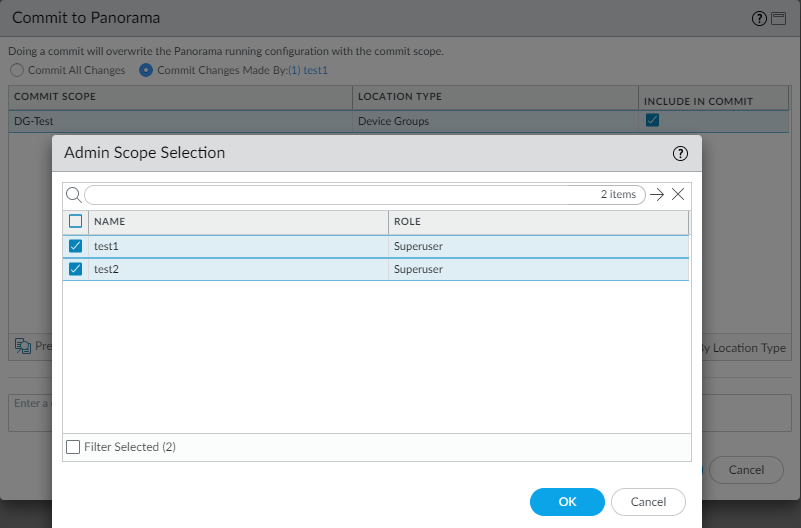The image size is (801, 528).
Task: Uncheck the test2 admin checkbox
Action: [x=76, y=269]
